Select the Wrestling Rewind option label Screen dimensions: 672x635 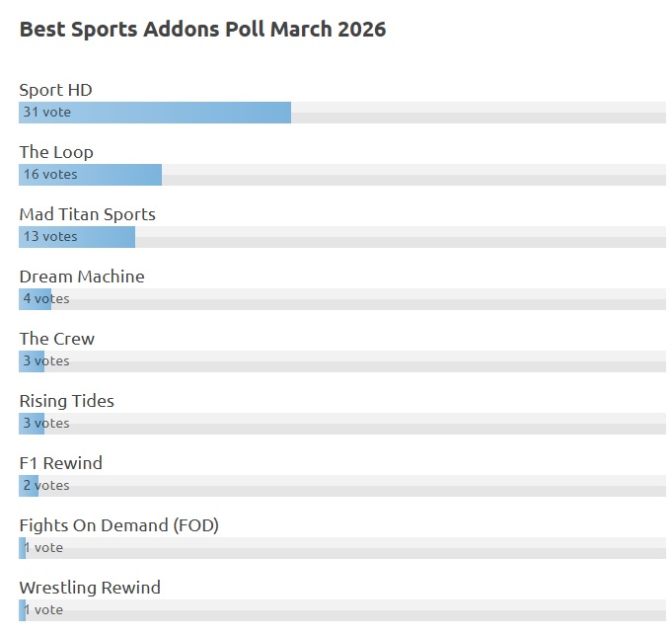point(90,588)
